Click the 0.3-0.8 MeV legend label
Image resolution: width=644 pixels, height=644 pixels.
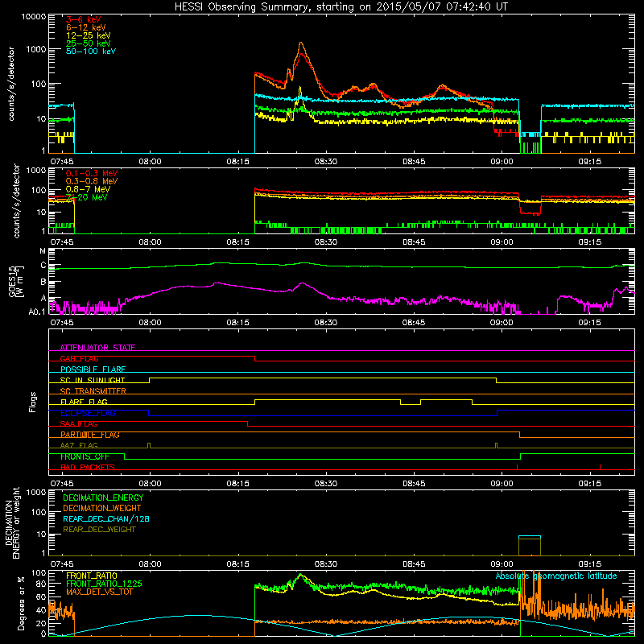click(x=92, y=181)
